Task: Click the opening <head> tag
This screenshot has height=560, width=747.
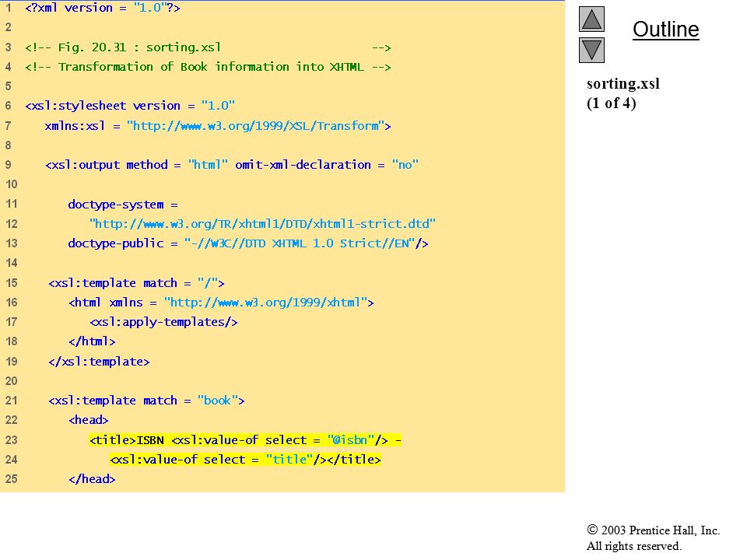Action: 89,421
